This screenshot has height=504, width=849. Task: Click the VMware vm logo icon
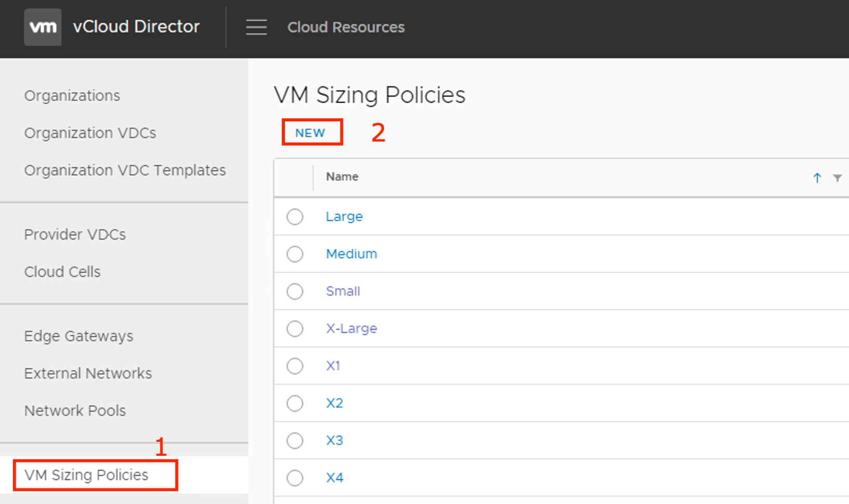tap(43, 27)
